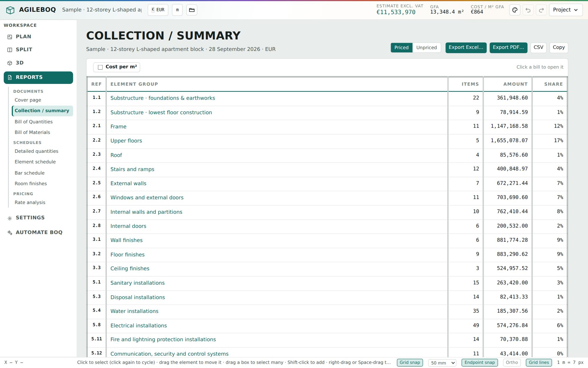Open the m units selector

[x=177, y=10]
